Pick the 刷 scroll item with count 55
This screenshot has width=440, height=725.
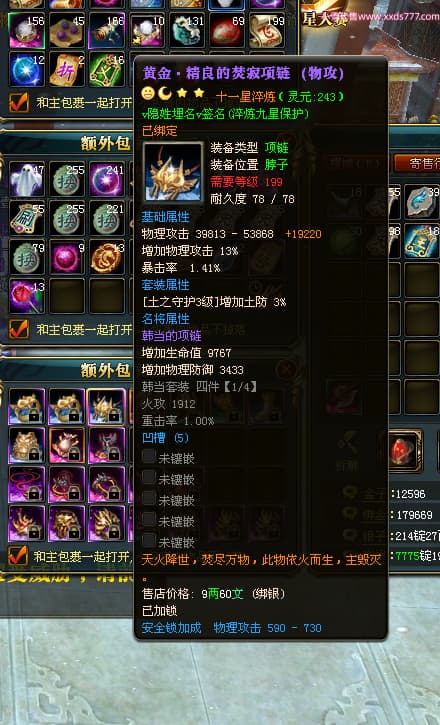(x=27, y=218)
